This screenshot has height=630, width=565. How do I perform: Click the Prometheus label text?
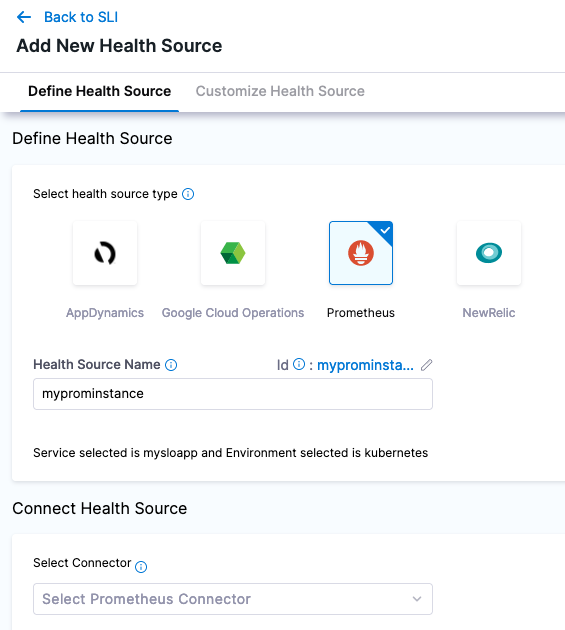click(361, 313)
